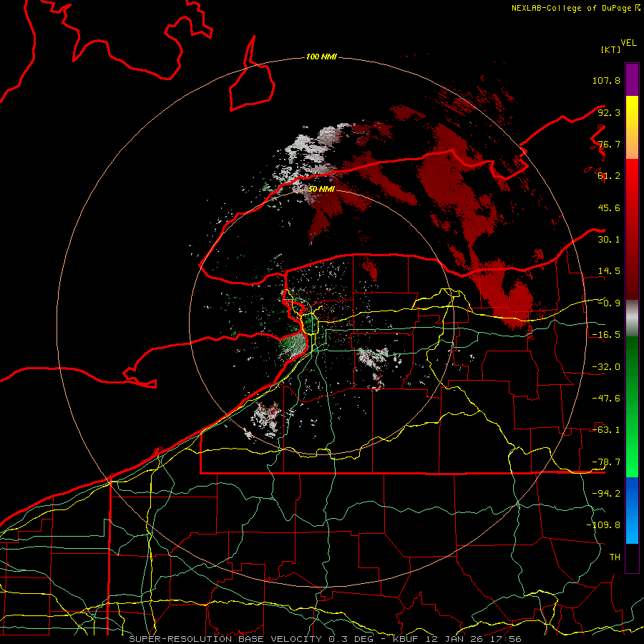Image resolution: width=644 pixels, height=644 pixels.
Task: Select the -109.8 velocity scale value
Action: click(x=603, y=525)
